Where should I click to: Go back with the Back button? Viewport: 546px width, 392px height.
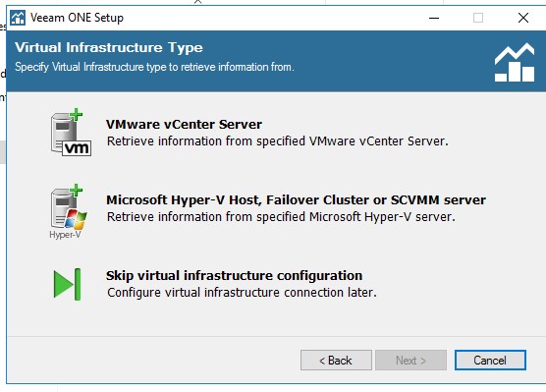point(336,360)
